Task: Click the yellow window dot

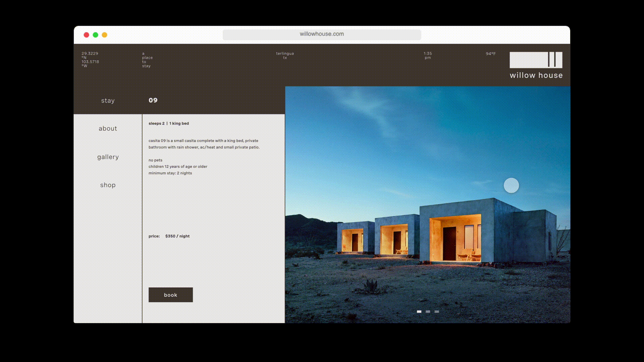Action: coord(104,35)
